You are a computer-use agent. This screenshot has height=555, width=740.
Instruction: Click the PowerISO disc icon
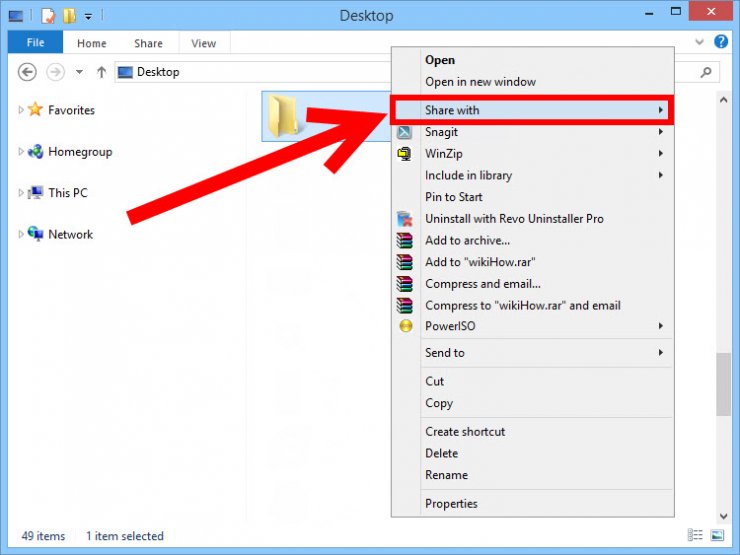[x=405, y=326]
